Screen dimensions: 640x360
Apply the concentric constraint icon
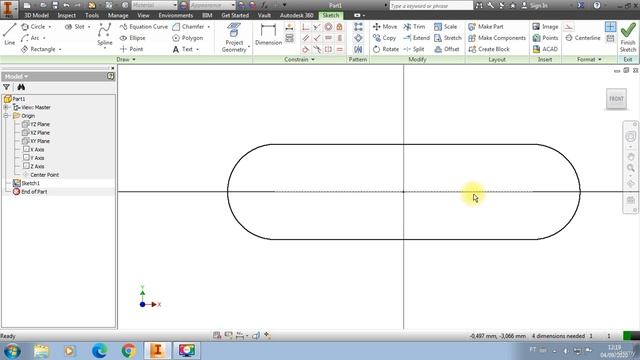pyautogui.click(x=328, y=27)
